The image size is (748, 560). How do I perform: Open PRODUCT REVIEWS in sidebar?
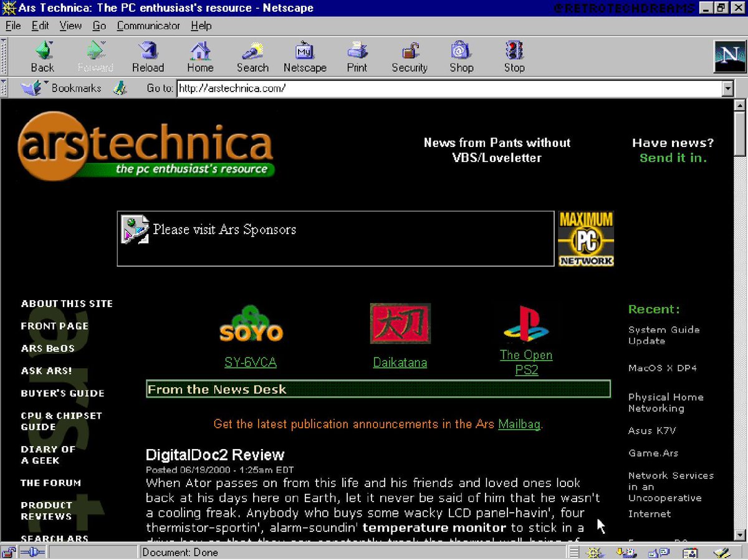(47, 511)
